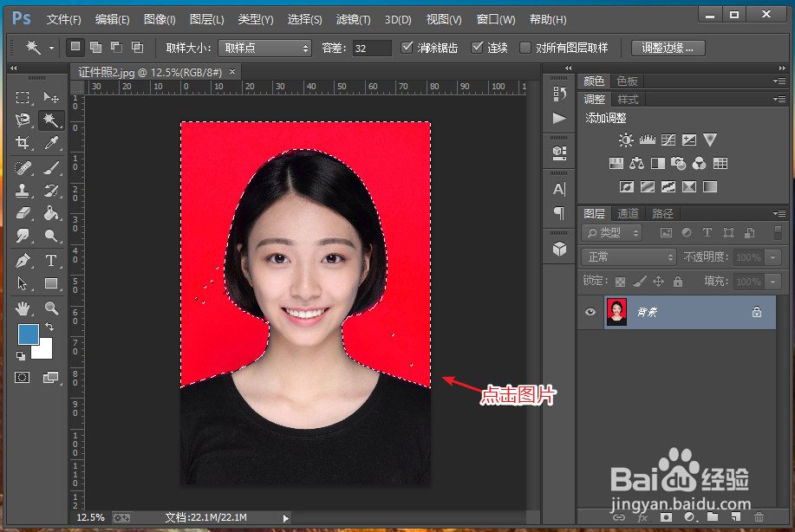Select the Paint Bucket tool

click(x=50, y=213)
